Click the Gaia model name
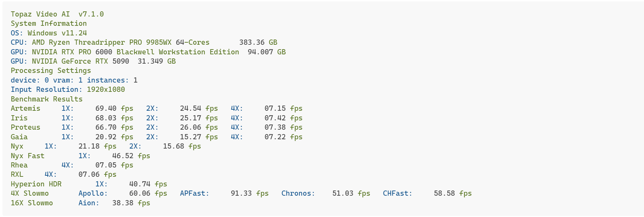Image resolution: width=644 pixels, height=217 pixels. [19, 137]
